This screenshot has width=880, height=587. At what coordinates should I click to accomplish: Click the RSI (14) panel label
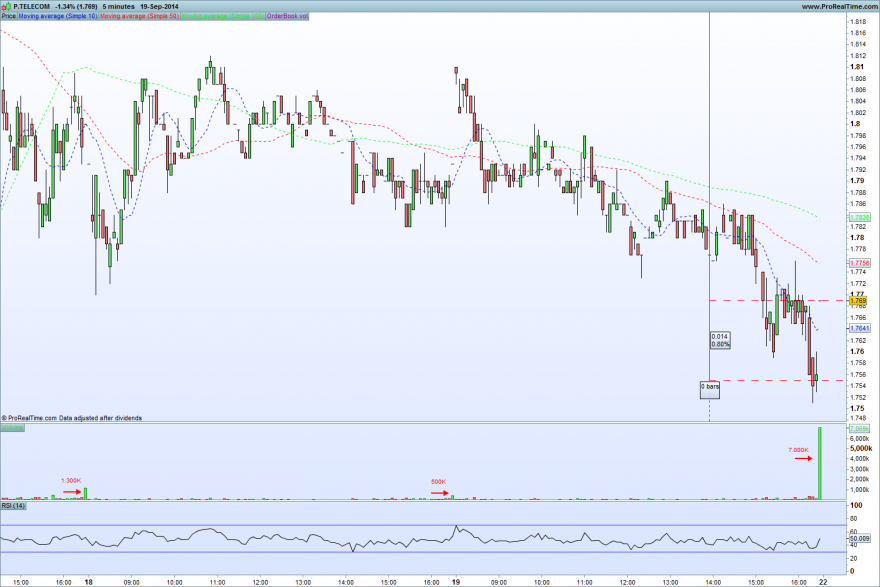[13, 506]
